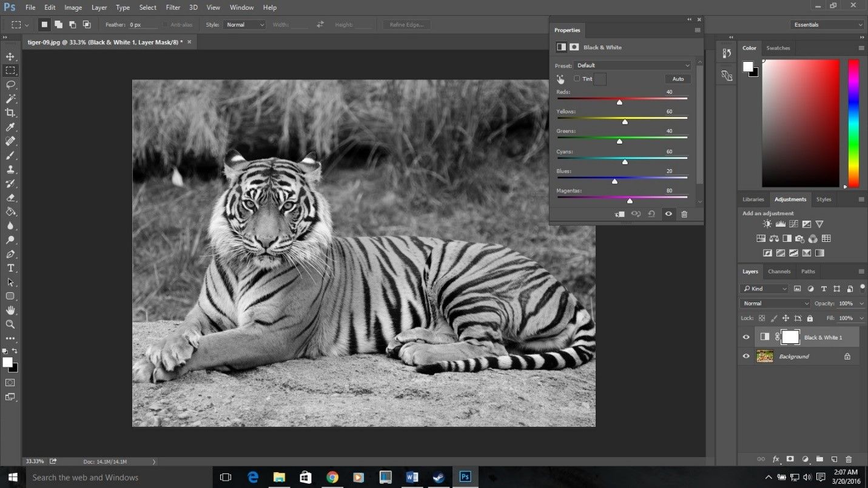The image size is (868, 488).
Task: Enable the Tint checkbox
Action: point(577,78)
